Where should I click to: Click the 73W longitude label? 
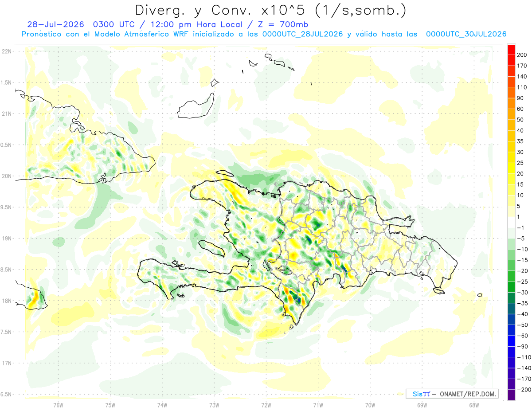tap(214, 405)
